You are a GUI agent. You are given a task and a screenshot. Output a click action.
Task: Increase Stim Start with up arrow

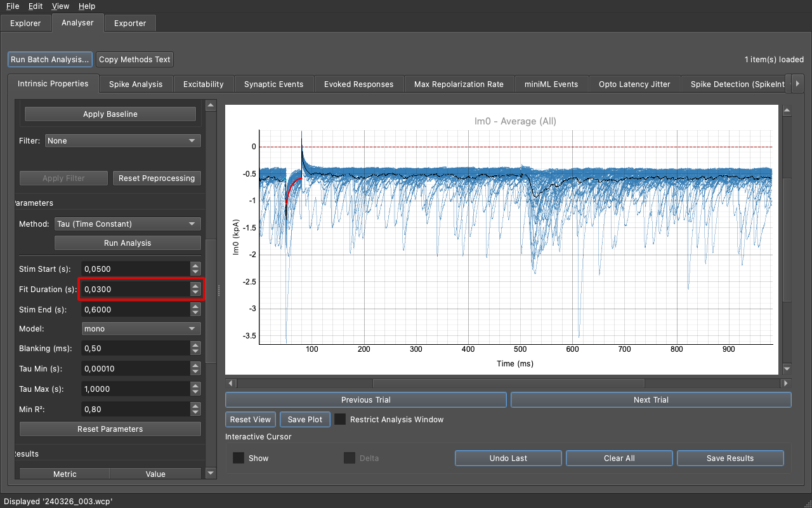point(195,265)
